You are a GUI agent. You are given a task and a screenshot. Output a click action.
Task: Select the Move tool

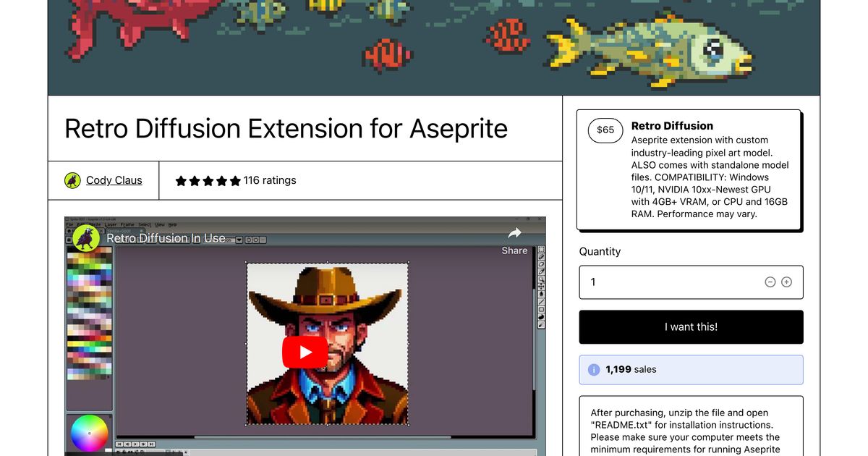tap(542, 284)
